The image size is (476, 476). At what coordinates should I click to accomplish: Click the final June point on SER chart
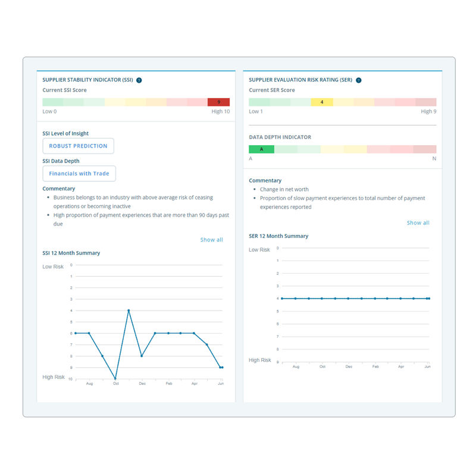pos(428,298)
